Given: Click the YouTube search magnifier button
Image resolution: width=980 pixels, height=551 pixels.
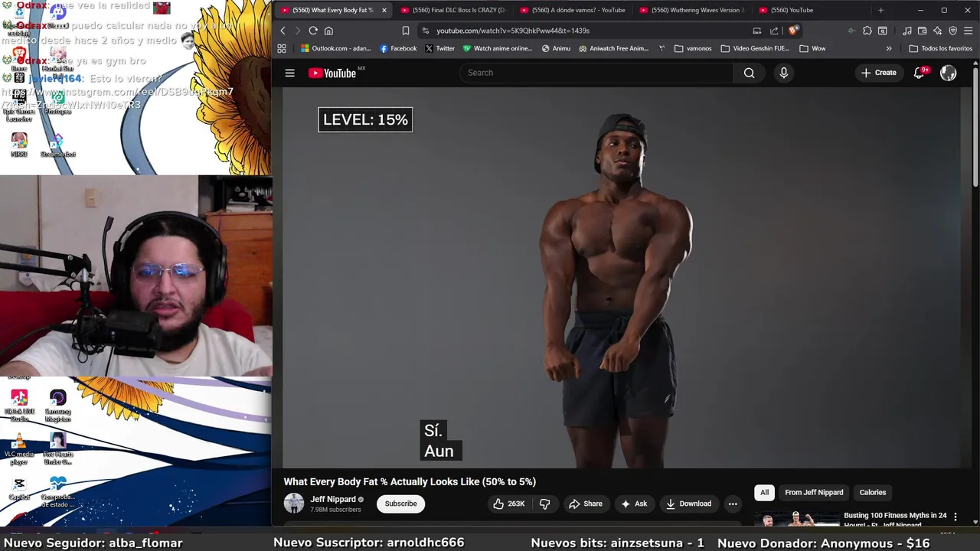Looking at the screenshot, I should coord(750,73).
